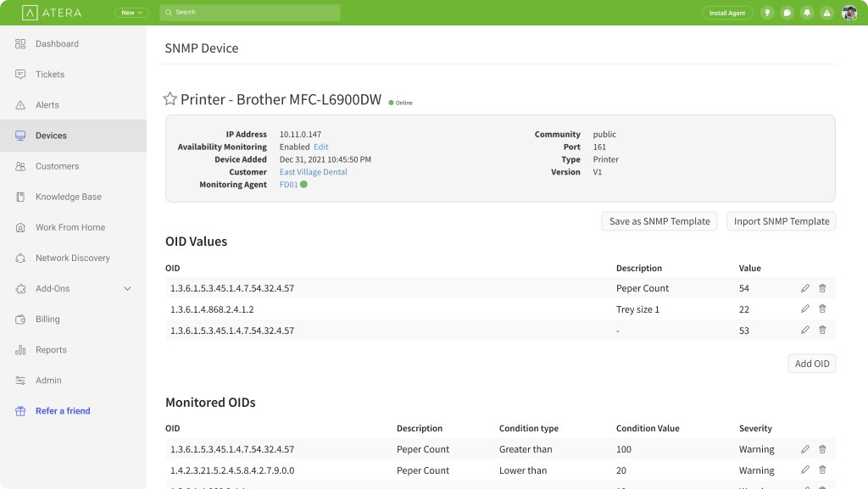
Task: Open the chat bubble icon in header
Action: pos(787,13)
